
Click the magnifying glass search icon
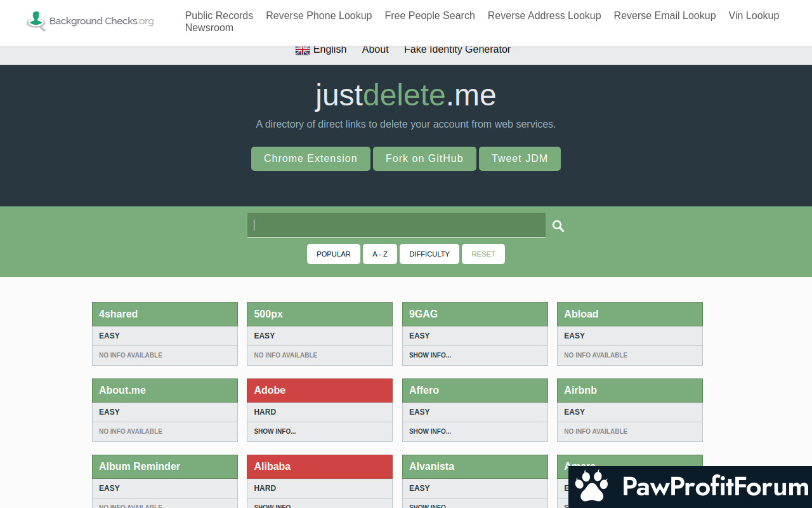click(x=558, y=225)
